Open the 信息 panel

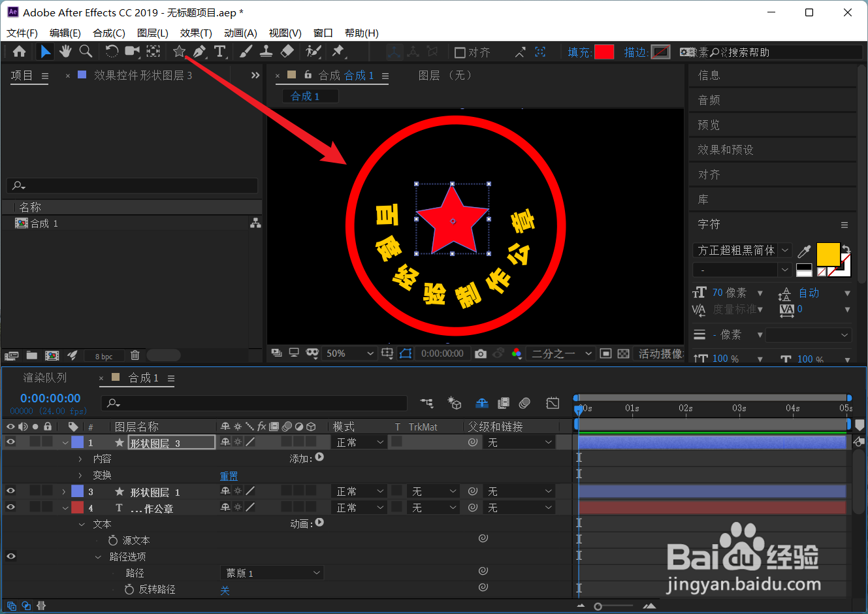pos(709,75)
